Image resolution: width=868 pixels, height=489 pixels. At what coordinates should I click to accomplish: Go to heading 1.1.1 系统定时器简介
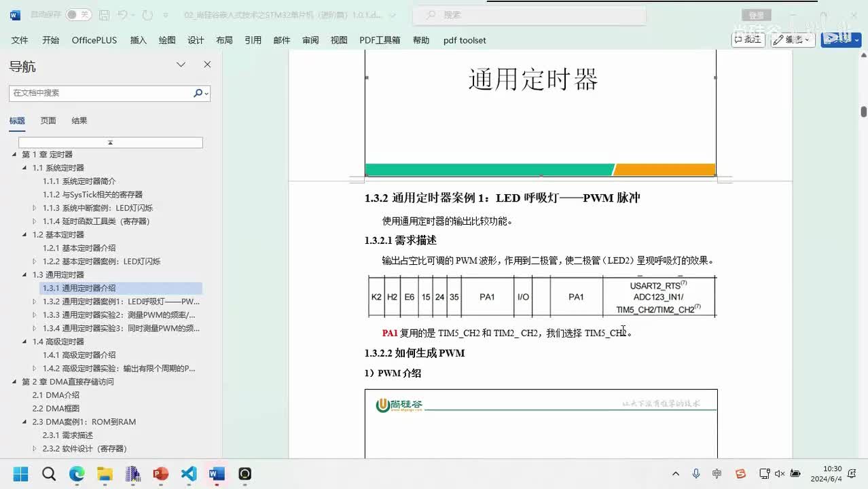pos(79,181)
